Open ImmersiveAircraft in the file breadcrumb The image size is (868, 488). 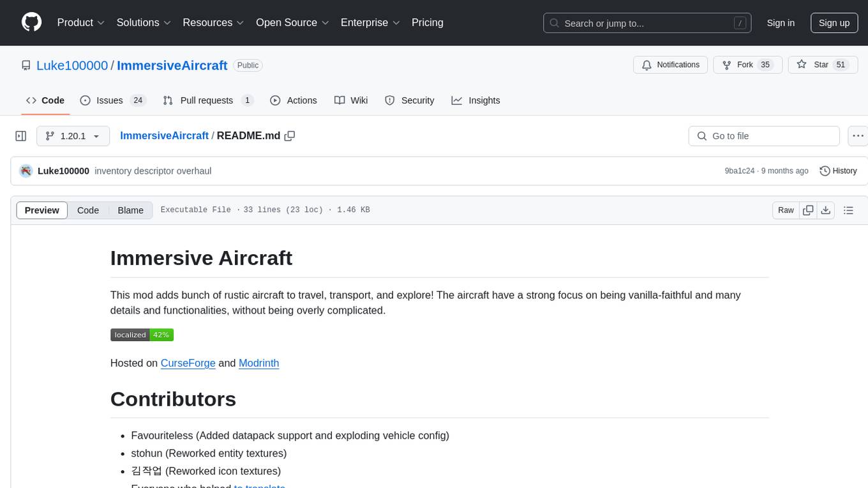pyautogui.click(x=164, y=135)
